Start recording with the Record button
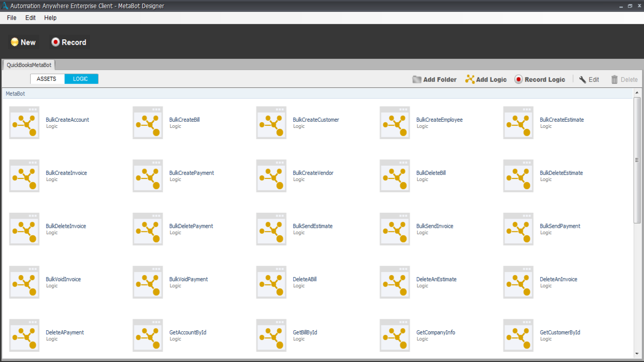The width and height of the screenshot is (644, 362). point(69,42)
